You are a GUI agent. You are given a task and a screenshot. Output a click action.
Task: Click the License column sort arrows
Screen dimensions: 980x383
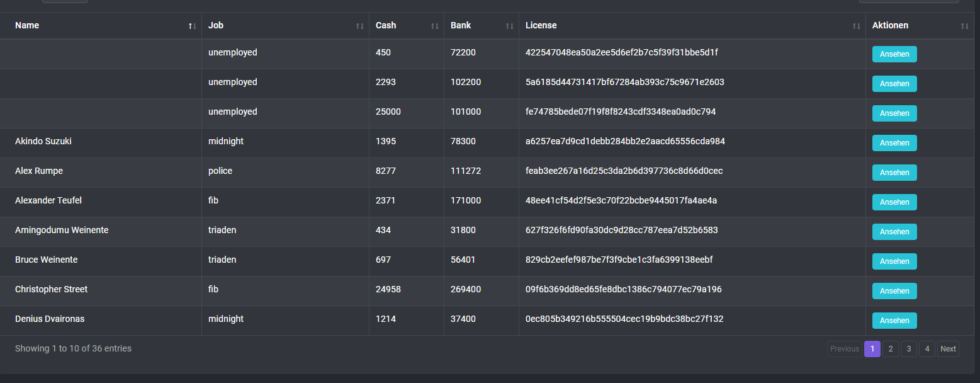[856, 26]
